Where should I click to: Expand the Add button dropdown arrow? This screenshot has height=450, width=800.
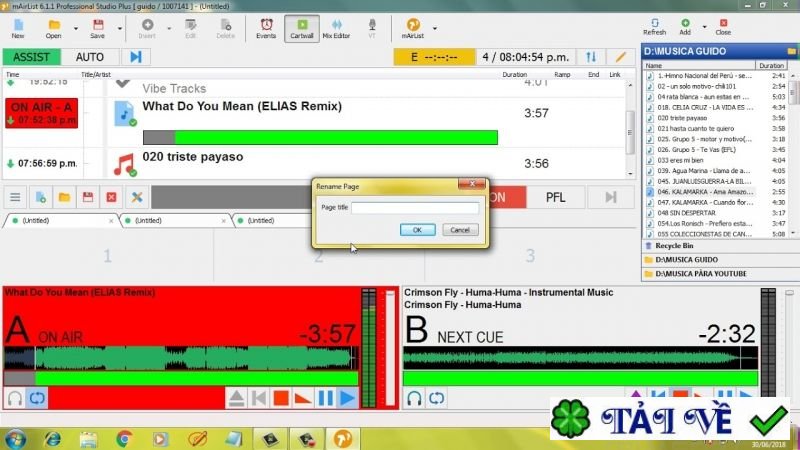[705, 27]
